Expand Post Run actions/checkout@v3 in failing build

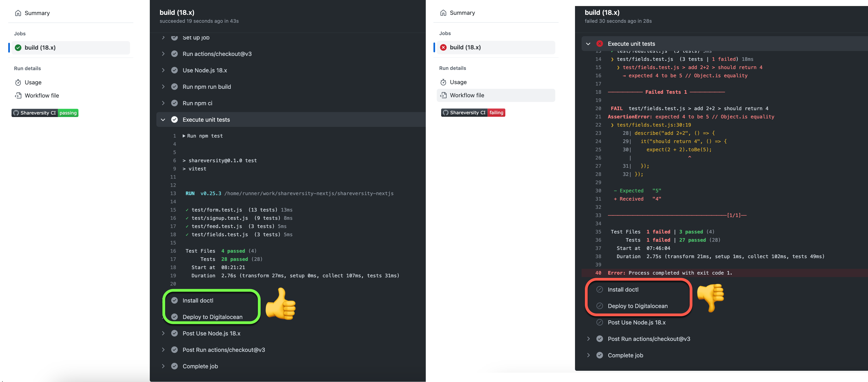588,339
